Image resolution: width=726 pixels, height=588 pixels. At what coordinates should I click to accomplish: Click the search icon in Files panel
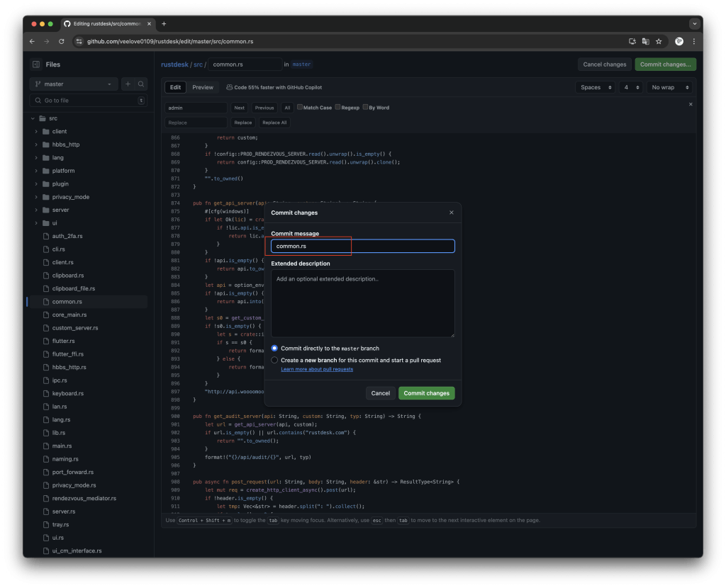coord(141,84)
